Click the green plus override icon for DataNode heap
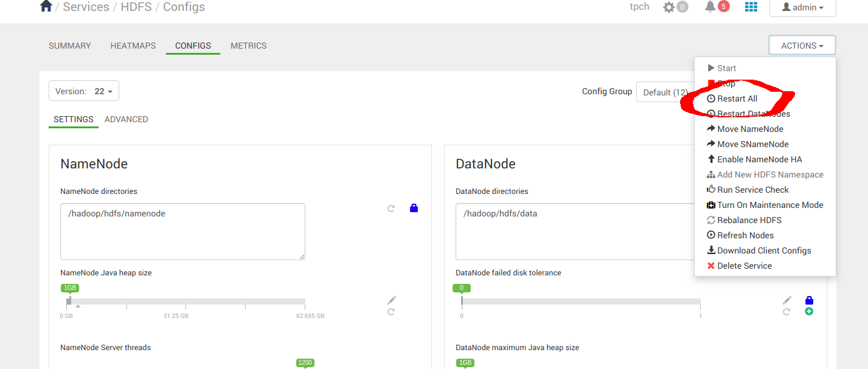Screen dimensions: 868x369 pyautogui.click(x=809, y=311)
